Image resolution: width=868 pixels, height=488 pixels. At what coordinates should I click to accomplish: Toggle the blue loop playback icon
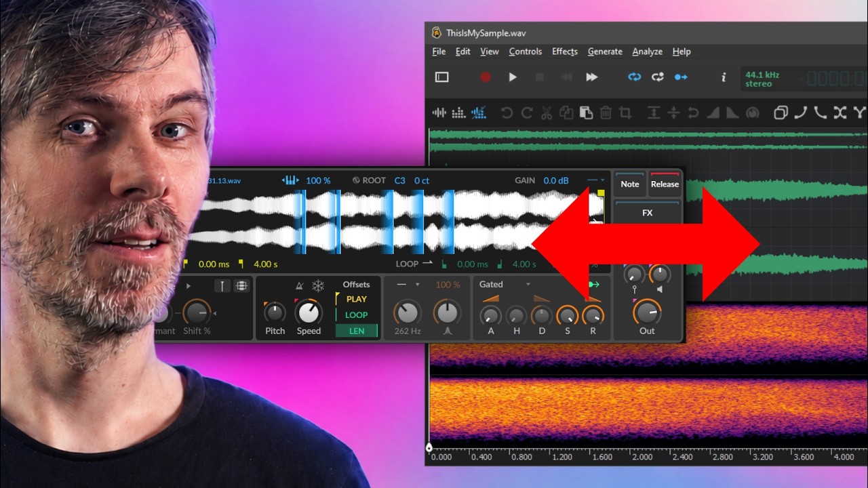click(635, 77)
